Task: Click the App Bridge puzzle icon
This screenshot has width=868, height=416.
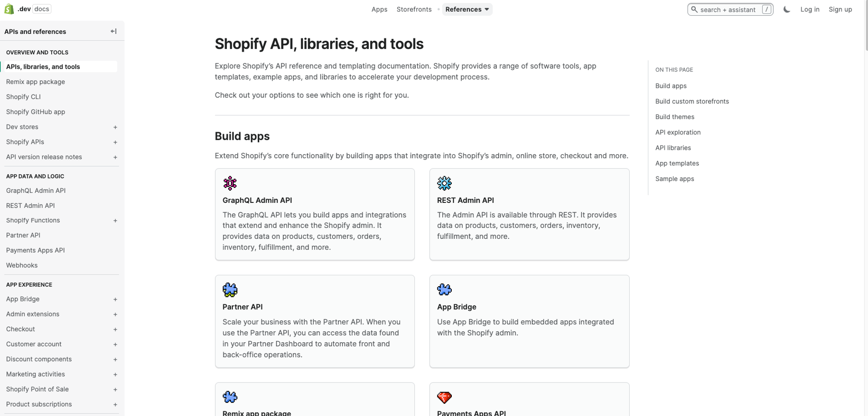Action: (x=444, y=289)
